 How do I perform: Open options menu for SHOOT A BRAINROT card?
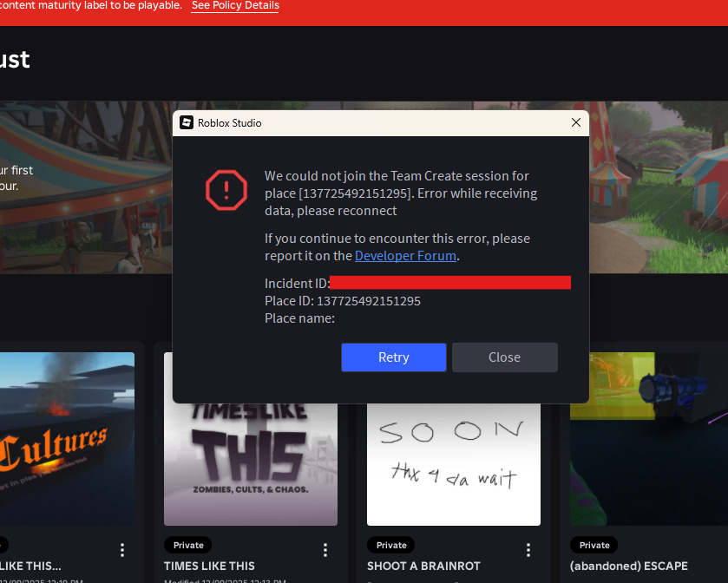[x=528, y=550]
